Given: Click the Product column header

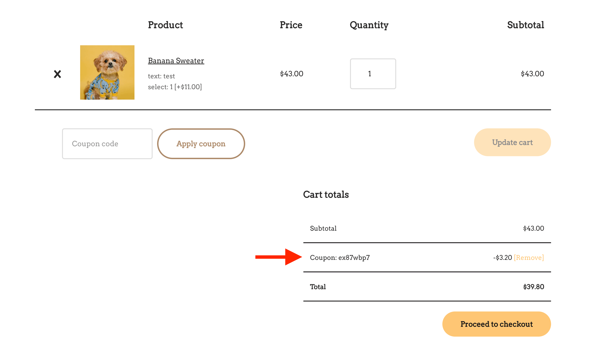Looking at the screenshot, I should tap(165, 25).
